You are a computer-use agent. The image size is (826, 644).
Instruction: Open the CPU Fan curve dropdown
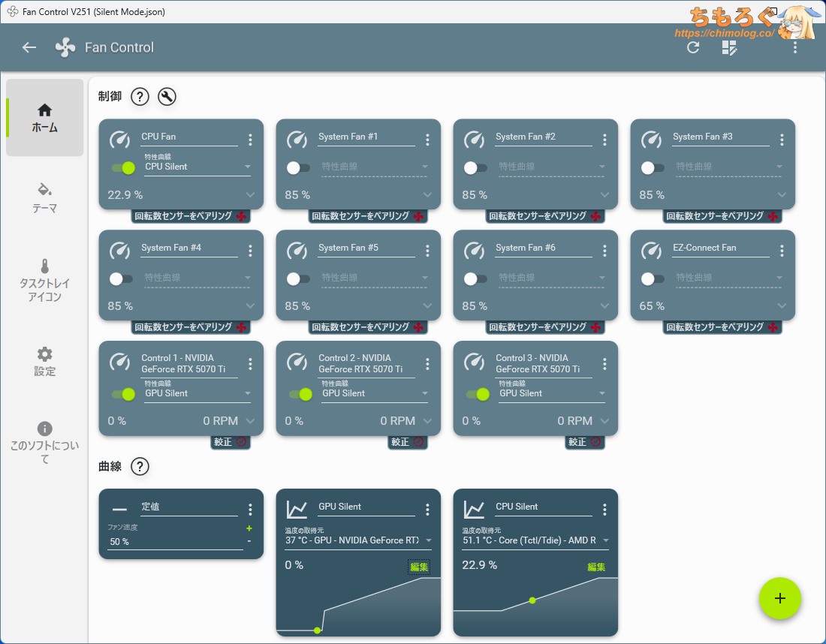pyautogui.click(x=198, y=167)
